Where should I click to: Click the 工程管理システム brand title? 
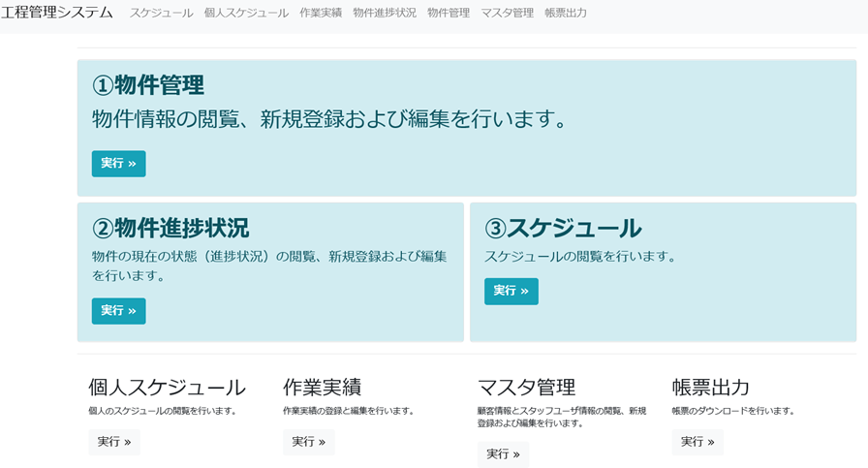coord(57,13)
